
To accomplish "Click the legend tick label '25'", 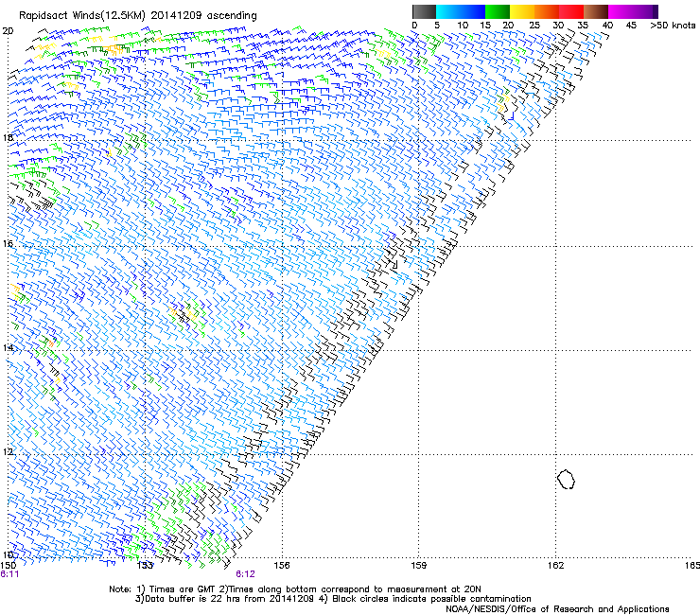I will tap(534, 26).
